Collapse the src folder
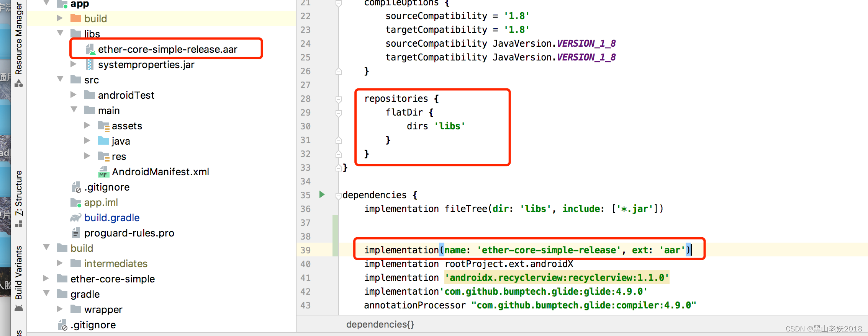Viewport: 868px width, 336px height. pos(60,79)
